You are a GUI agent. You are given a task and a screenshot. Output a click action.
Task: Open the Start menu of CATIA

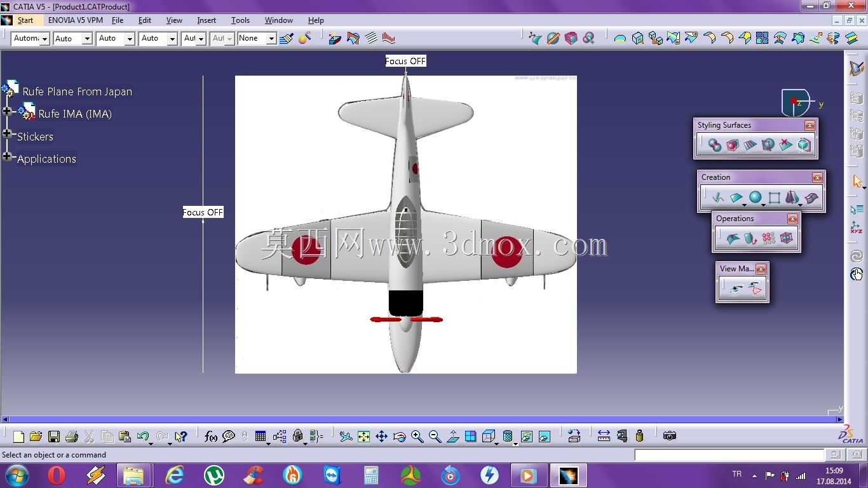[25, 20]
